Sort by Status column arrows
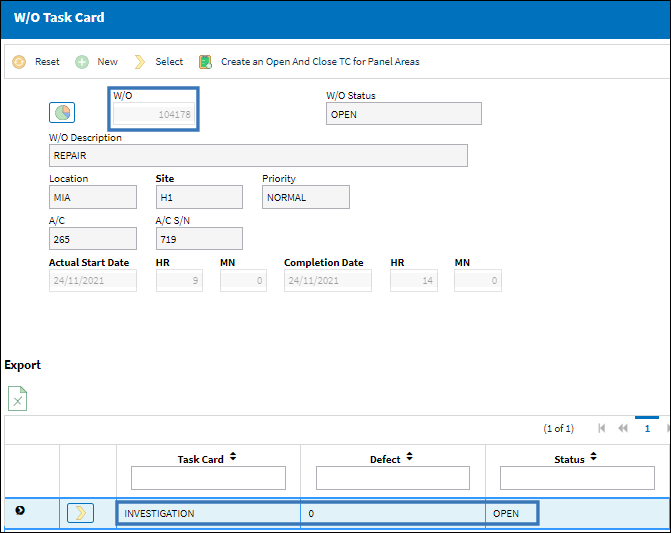The image size is (671, 533). pos(594,457)
